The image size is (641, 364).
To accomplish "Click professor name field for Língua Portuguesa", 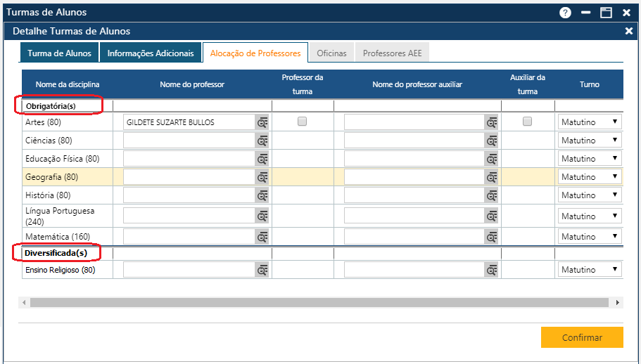I will point(188,216).
